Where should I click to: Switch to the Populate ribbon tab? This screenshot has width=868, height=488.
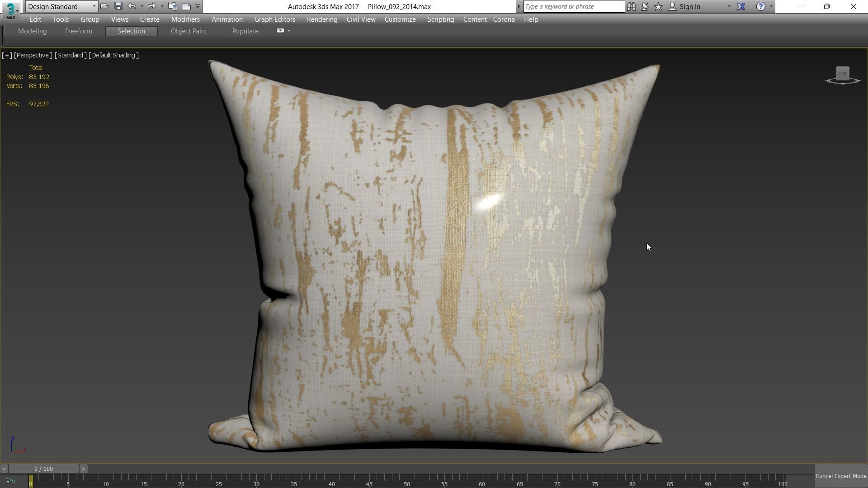click(245, 31)
